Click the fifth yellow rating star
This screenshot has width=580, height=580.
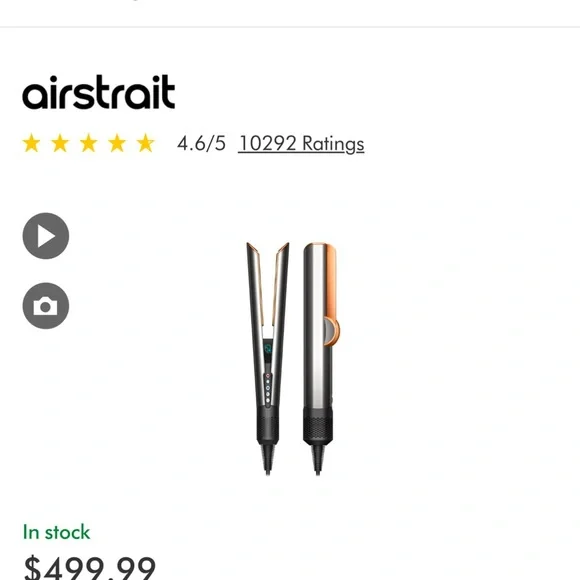[145, 143]
